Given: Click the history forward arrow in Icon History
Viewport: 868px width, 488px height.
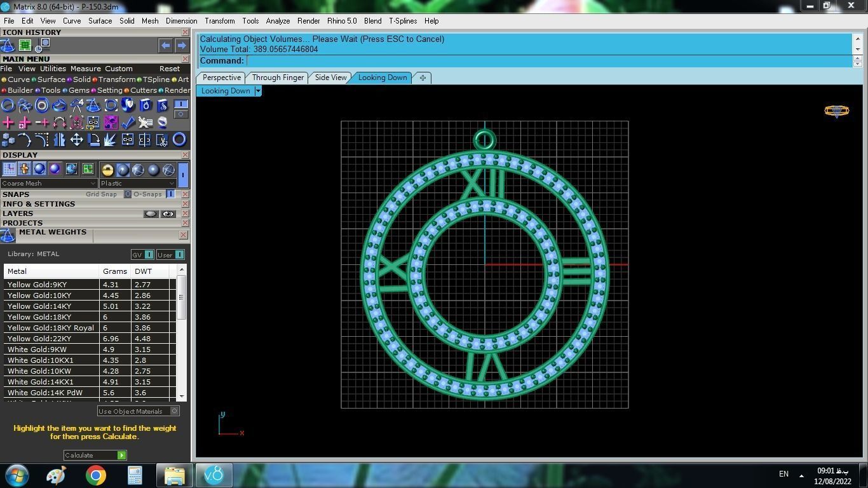Looking at the screenshot, I should 182,45.
